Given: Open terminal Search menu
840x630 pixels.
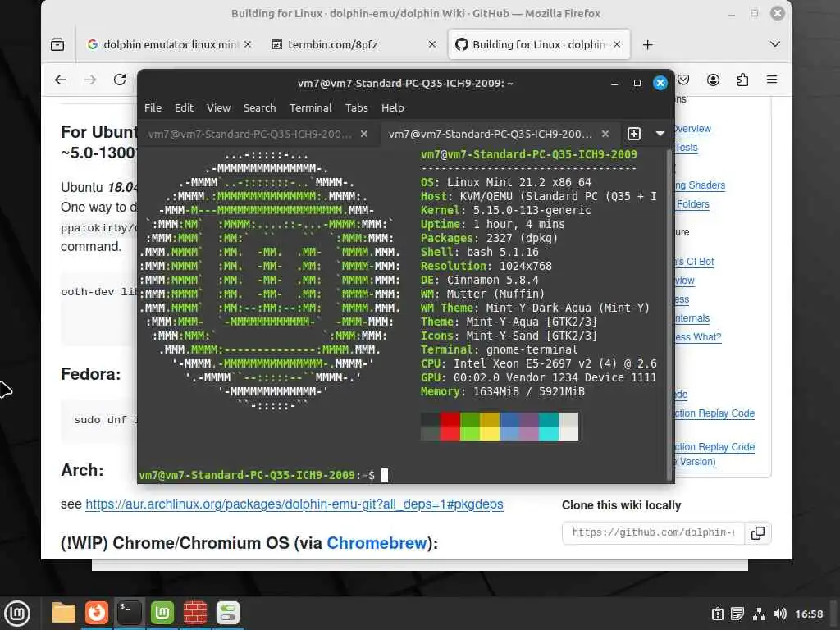Looking at the screenshot, I should 259,107.
